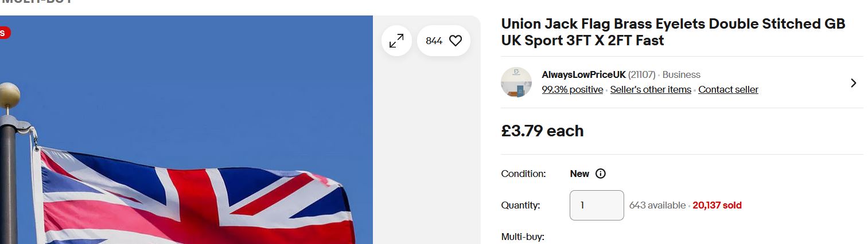Click the Union Jack Flag listing title
This screenshot has height=244, width=868.
673,32
